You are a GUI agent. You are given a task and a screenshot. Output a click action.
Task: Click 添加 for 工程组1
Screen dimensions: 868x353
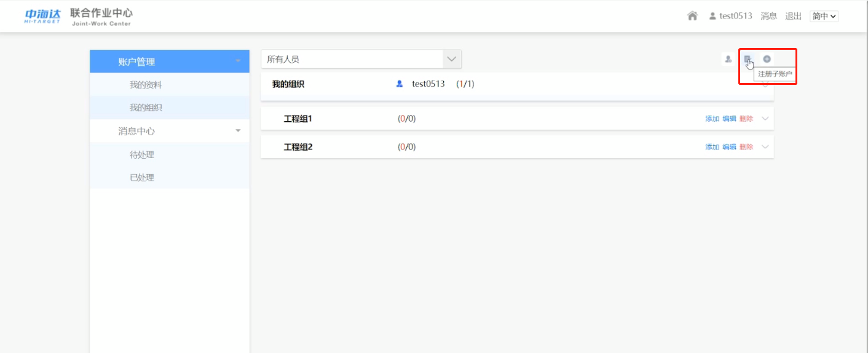pyautogui.click(x=712, y=119)
